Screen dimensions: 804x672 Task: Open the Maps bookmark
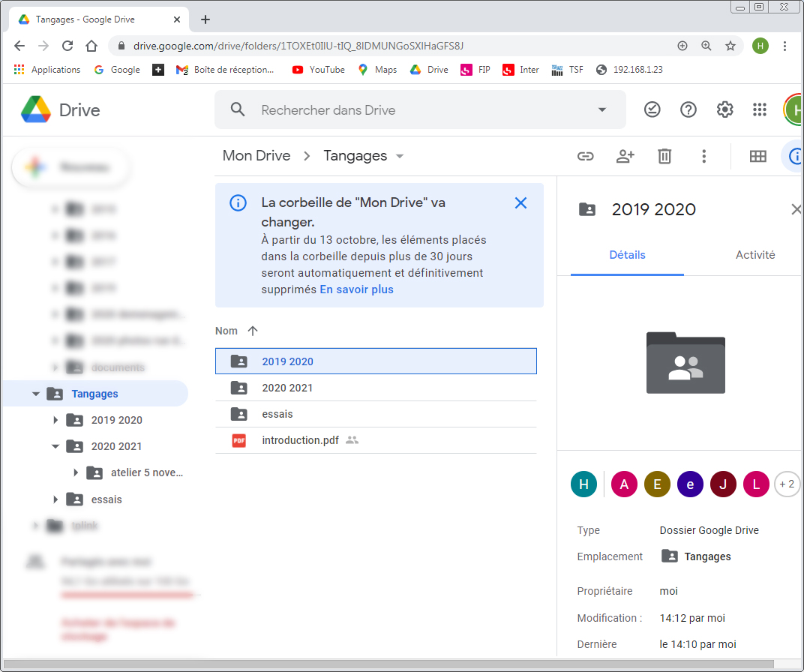pyautogui.click(x=376, y=69)
